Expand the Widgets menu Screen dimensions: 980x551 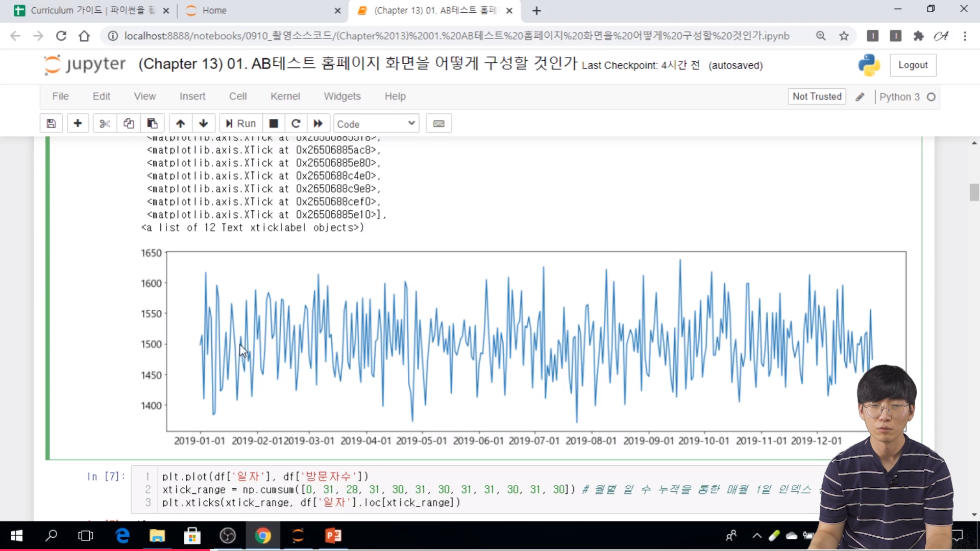click(342, 96)
